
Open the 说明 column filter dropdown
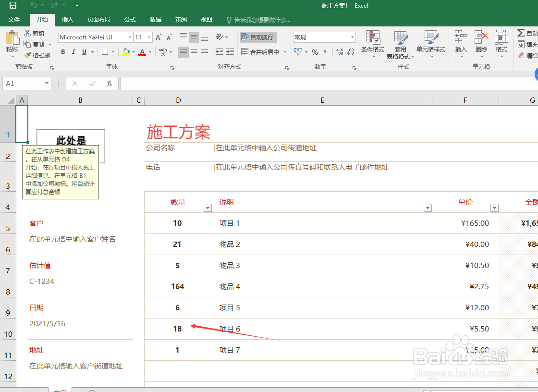click(x=428, y=208)
